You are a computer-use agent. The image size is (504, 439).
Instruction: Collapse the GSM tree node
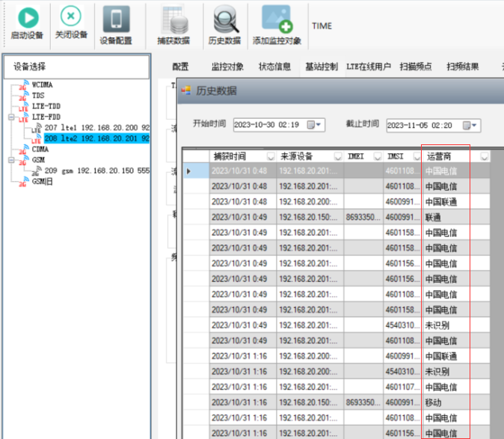(10, 160)
